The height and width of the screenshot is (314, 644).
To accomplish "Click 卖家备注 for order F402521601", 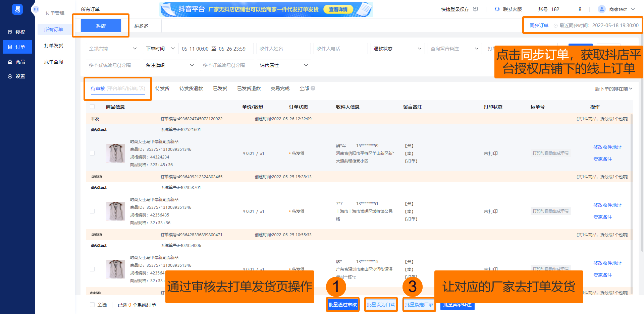I will click(602, 159).
